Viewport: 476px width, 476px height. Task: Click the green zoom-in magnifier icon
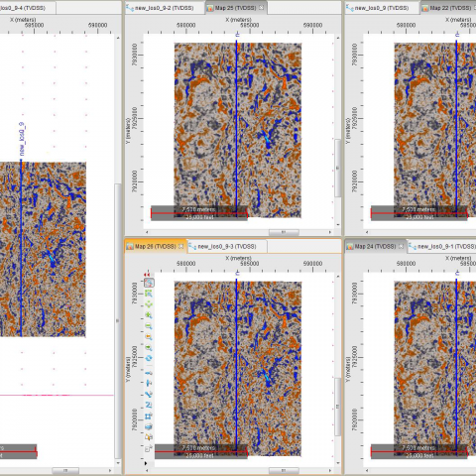(x=149, y=315)
